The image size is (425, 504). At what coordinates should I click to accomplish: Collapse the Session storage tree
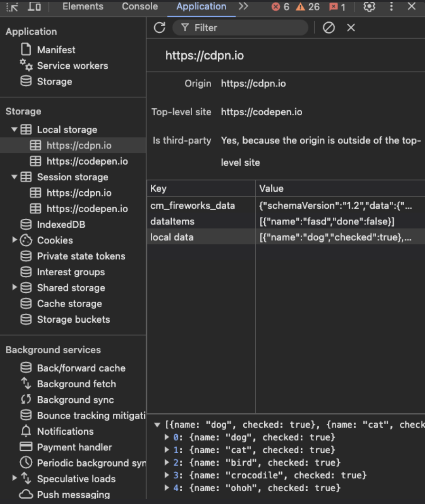coord(15,177)
